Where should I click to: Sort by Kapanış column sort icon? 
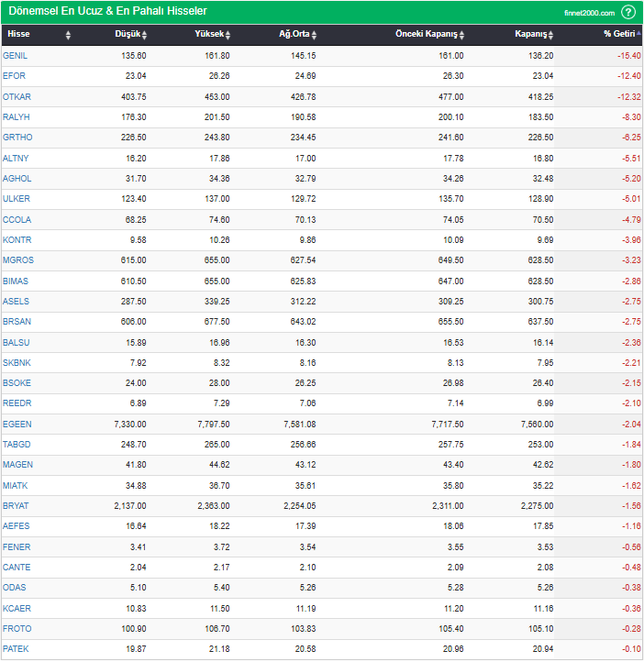coord(551,35)
